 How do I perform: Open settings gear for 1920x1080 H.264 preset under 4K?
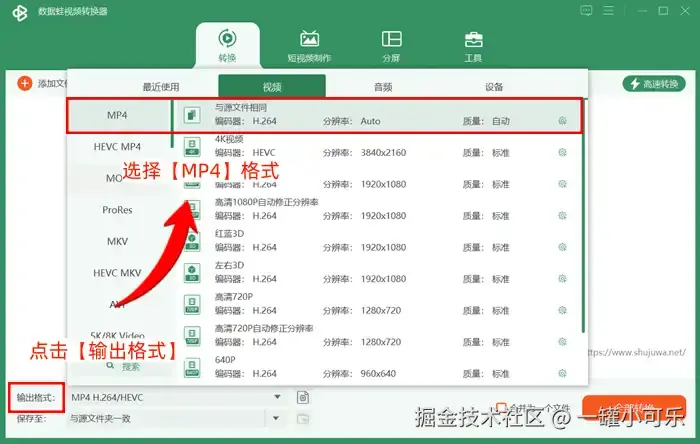562,184
